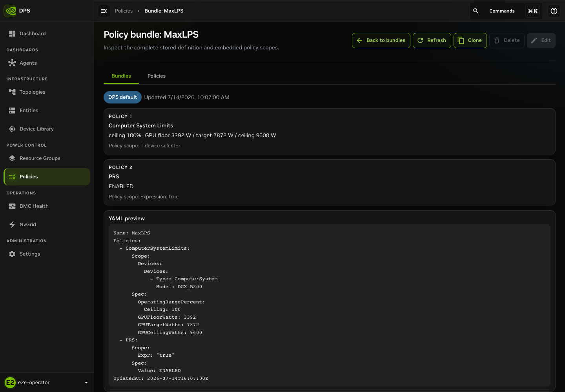Open the Agents icon in sidebar
Viewport: 565px width, 392px height.
pos(12,63)
